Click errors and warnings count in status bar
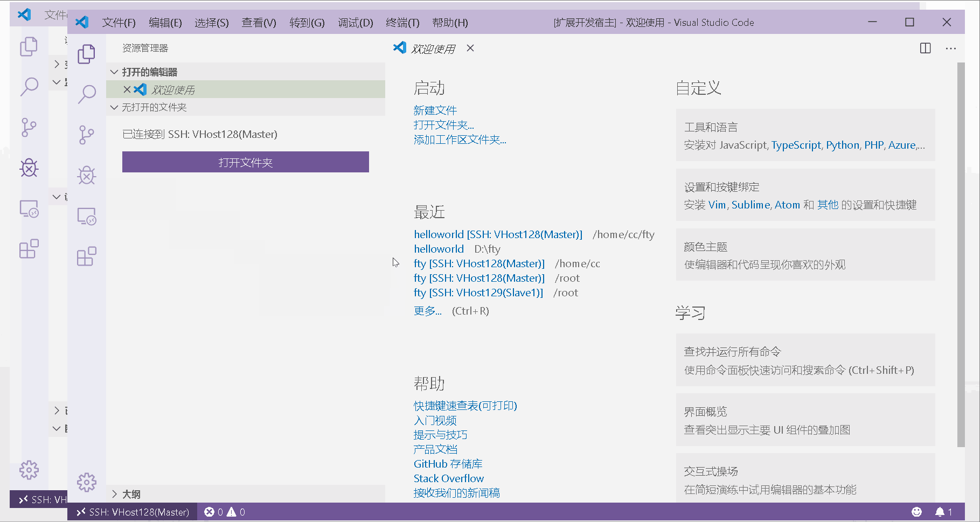Screen dimensions: 980x522 coord(225,512)
